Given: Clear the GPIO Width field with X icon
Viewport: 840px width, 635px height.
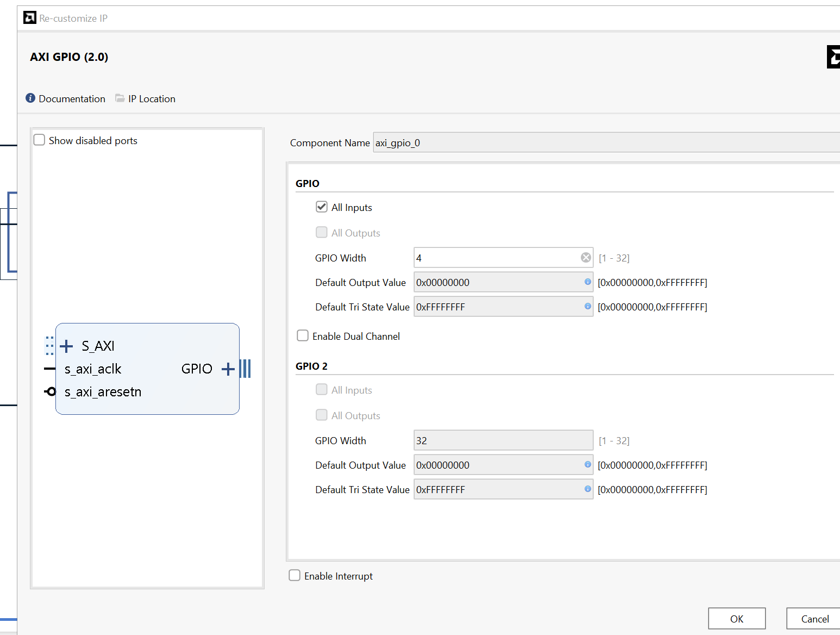Looking at the screenshot, I should 586,258.
